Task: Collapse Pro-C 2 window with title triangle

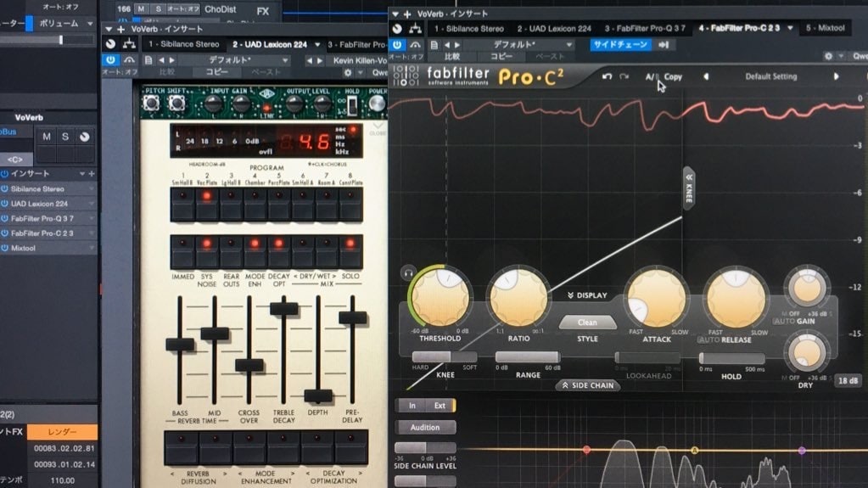Action: (395, 14)
